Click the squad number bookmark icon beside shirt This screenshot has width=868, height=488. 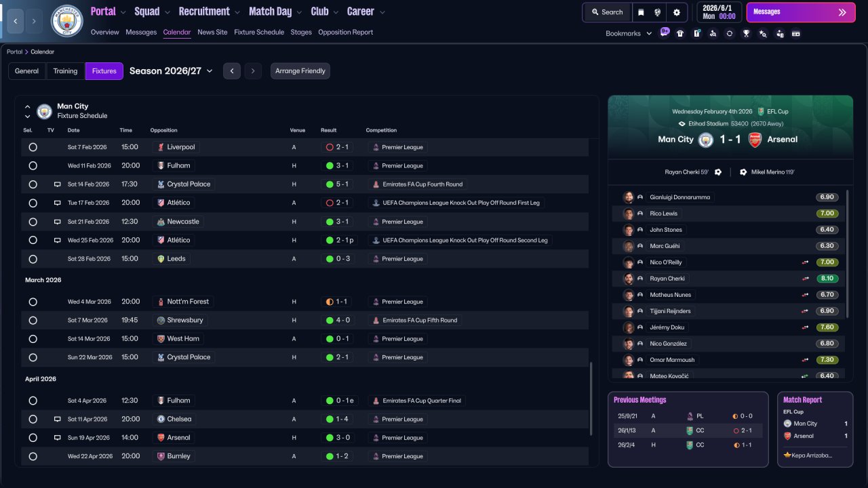(696, 33)
